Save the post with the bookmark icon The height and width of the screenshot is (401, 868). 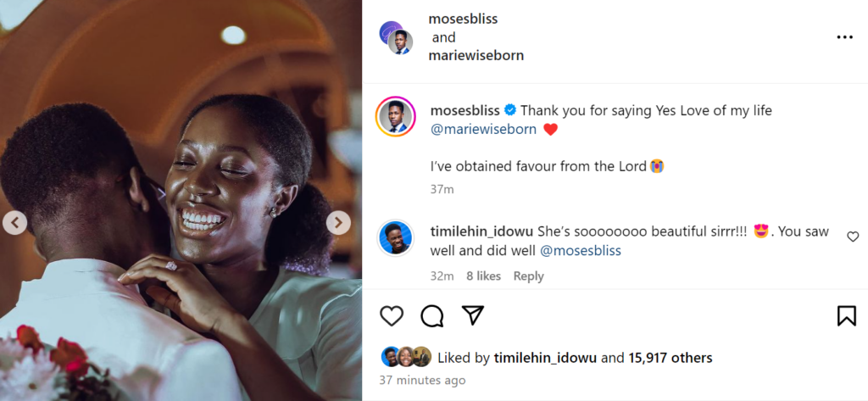pyautogui.click(x=846, y=316)
